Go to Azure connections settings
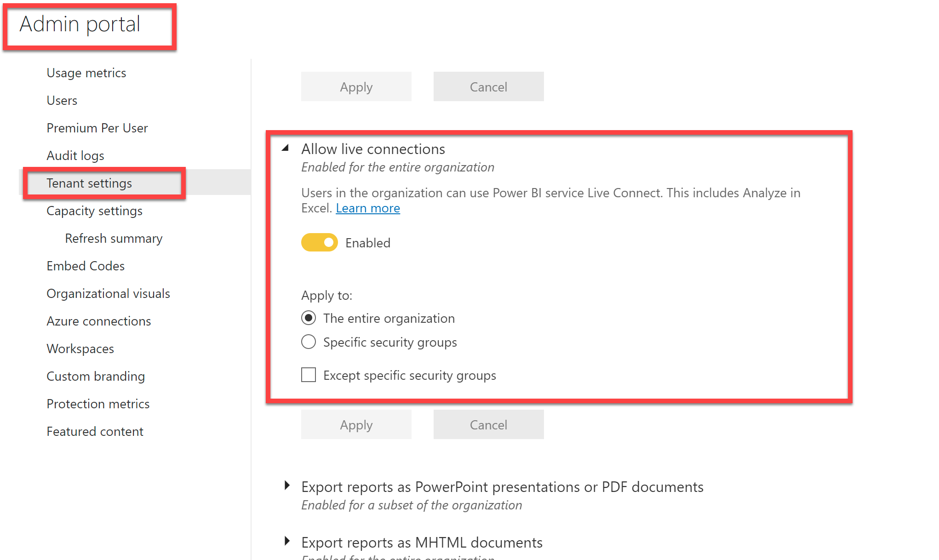The image size is (939, 560). tap(98, 321)
